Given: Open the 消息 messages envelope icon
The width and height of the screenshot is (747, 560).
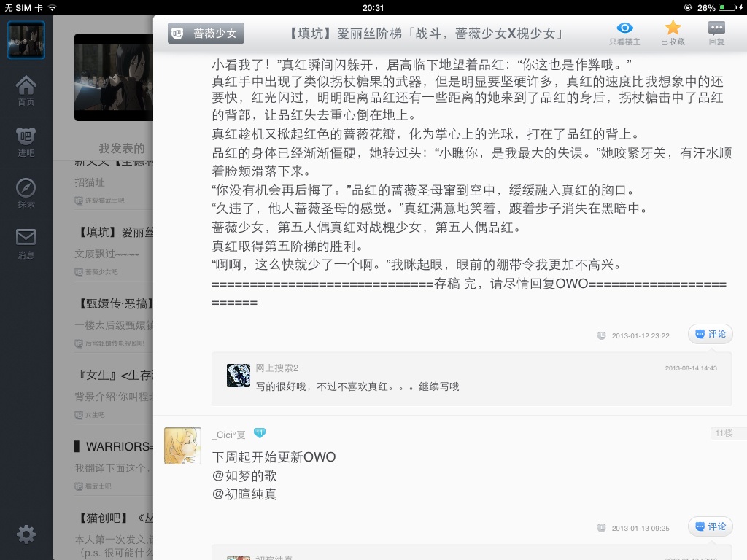Looking at the screenshot, I should pyautogui.click(x=26, y=244).
